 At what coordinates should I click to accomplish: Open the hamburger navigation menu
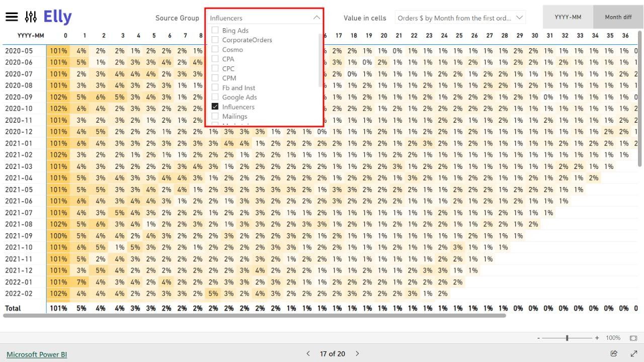(x=13, y=16)
